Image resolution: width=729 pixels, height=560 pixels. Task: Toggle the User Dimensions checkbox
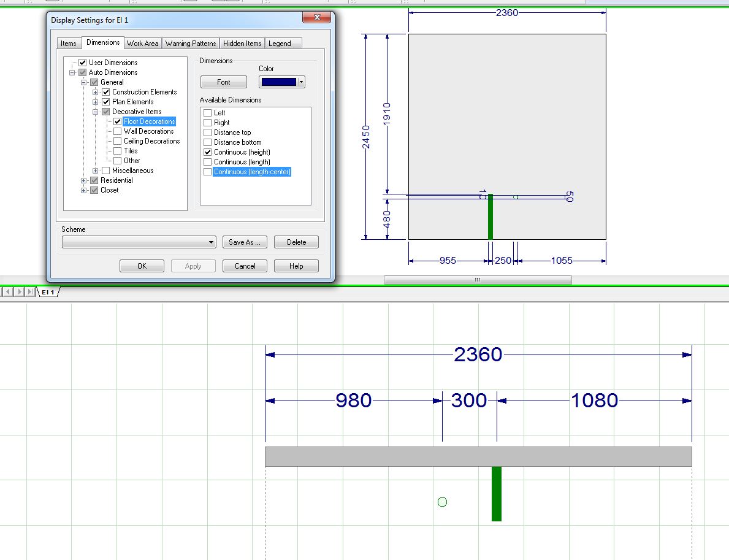coord(83,63)
